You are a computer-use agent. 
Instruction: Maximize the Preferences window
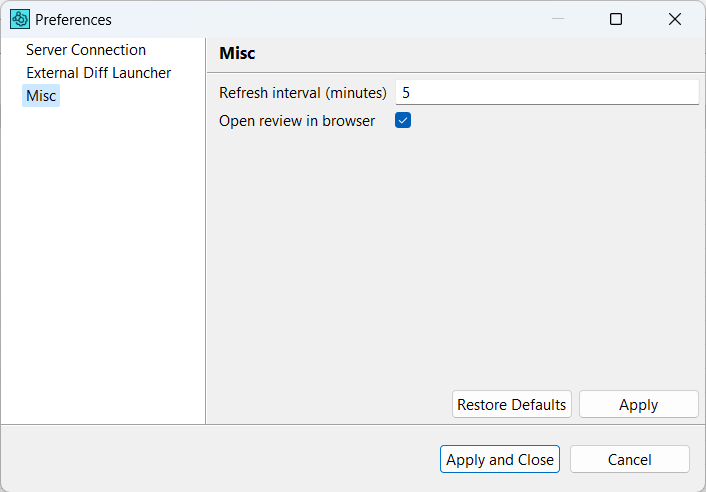pos(616,19)
